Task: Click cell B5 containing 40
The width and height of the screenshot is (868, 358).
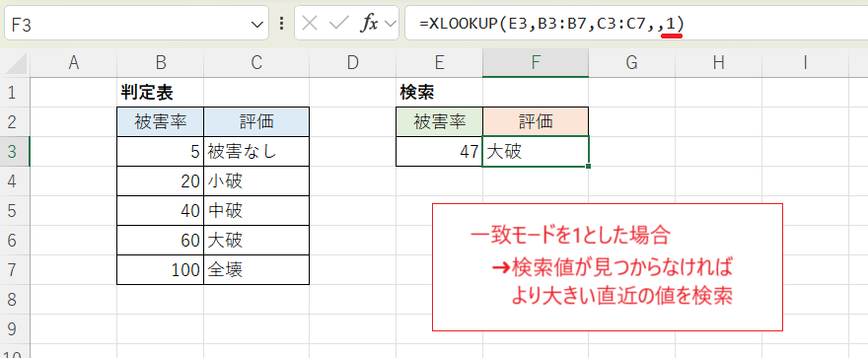Action: coord(161,211)
